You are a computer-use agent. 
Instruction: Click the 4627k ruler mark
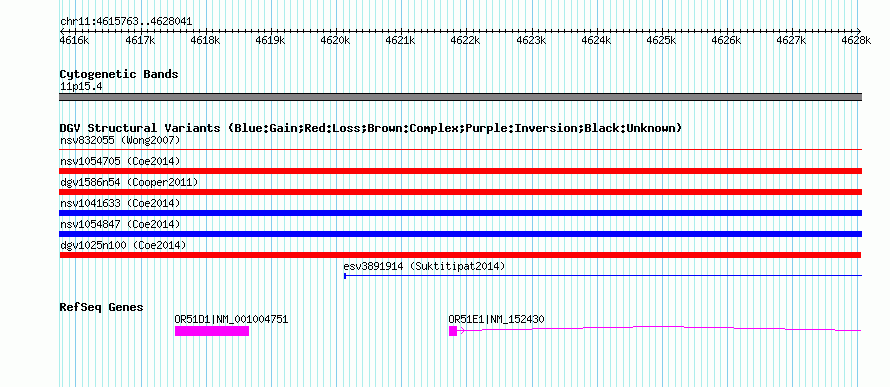792,40
